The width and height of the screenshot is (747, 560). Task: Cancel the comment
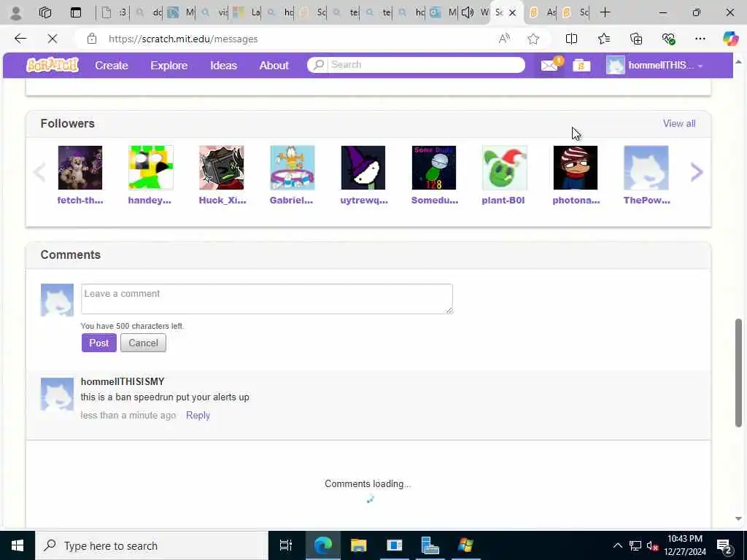pos(143,343)
